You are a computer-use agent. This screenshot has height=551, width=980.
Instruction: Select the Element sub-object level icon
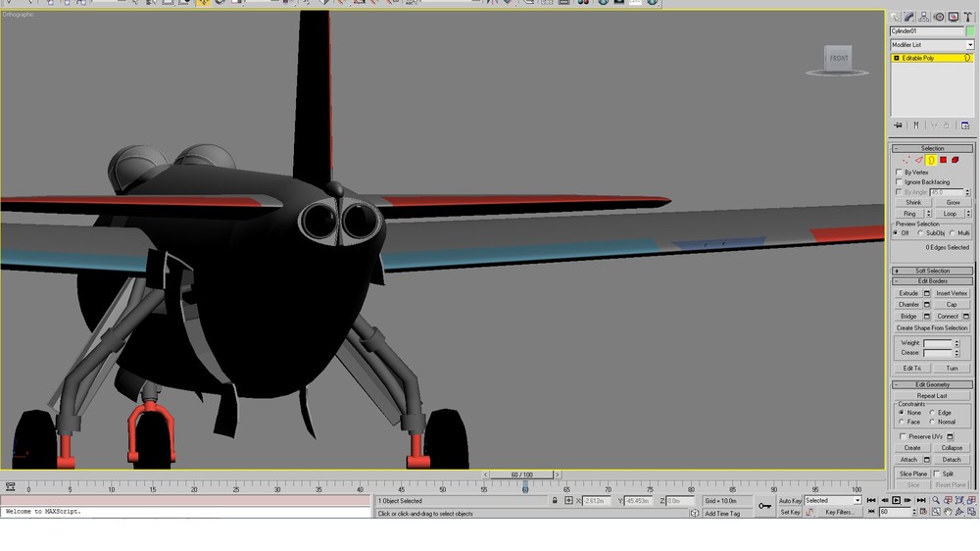955,160
